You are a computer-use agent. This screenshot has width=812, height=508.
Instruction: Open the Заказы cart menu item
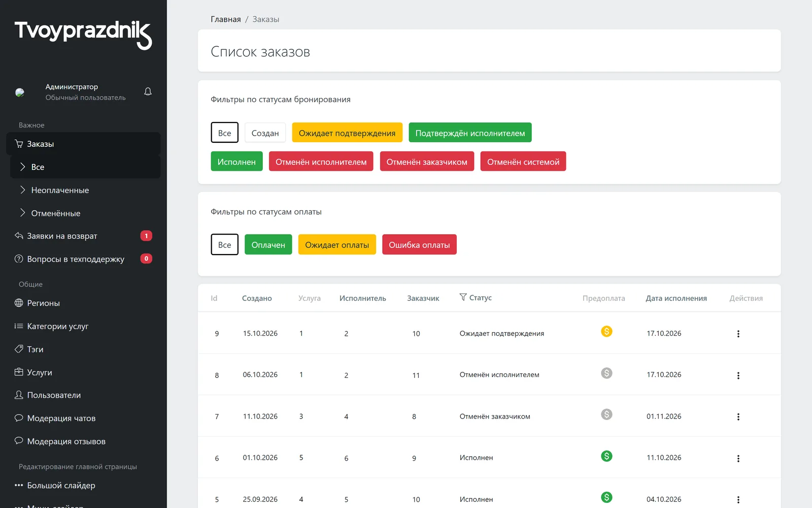click(83, 144)
